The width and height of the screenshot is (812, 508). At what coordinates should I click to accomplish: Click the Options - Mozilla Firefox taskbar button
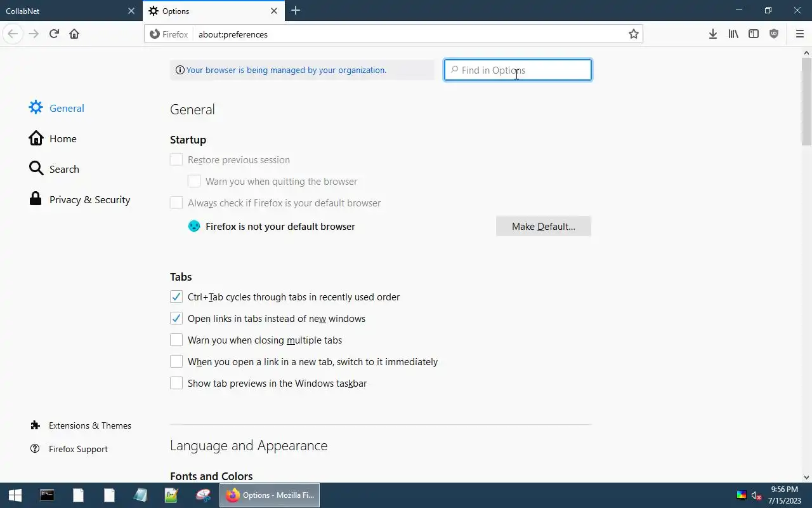(270, 495)
